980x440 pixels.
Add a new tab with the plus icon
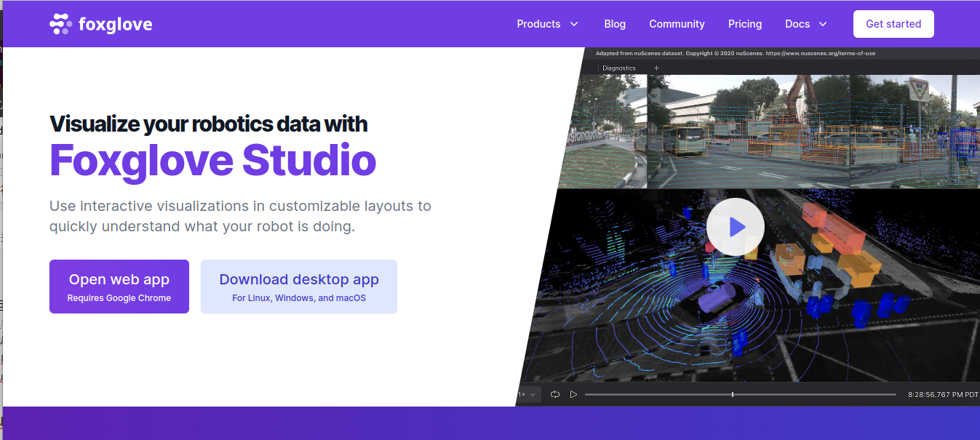(656, 68)
